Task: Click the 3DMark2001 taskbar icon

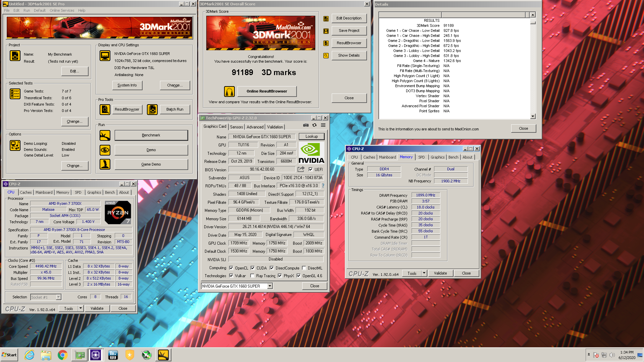Action: click(163, 355)
